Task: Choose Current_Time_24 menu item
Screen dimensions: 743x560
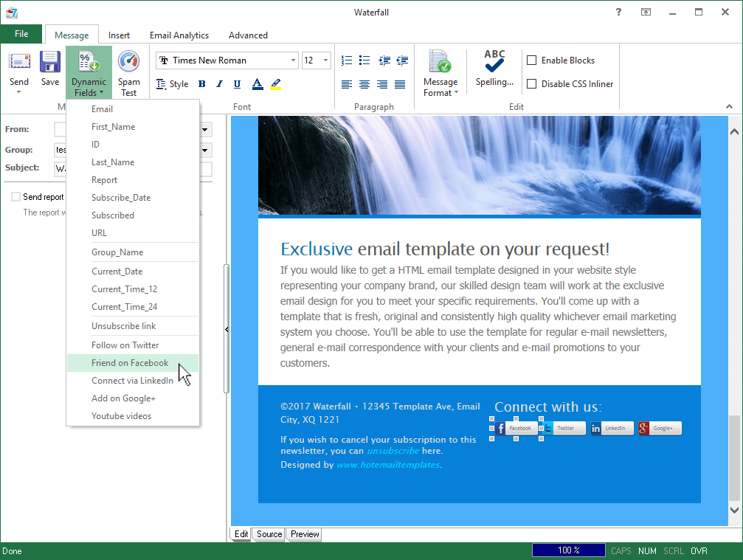Action: click(x=133, y=306)
